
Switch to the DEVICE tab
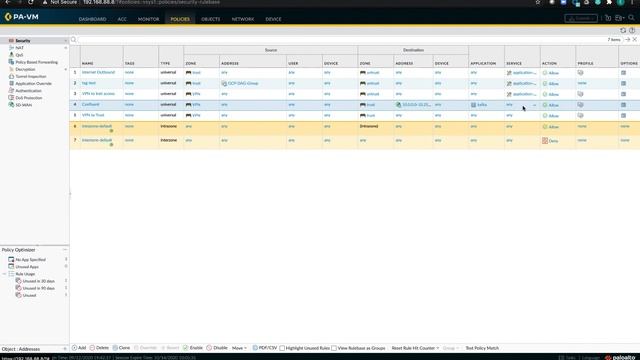(273, 19)
